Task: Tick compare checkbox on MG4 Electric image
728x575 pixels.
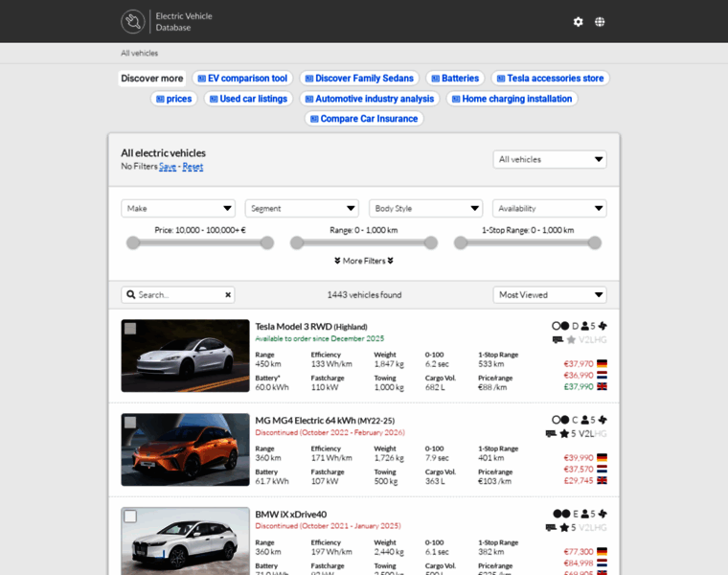Action: (130, 423)
